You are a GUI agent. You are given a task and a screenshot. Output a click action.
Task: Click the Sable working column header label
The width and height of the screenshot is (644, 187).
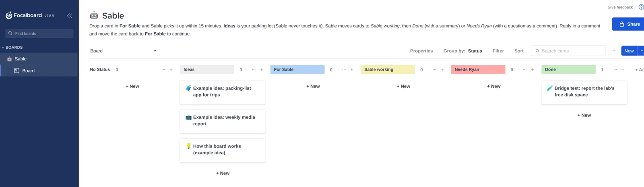388,70
